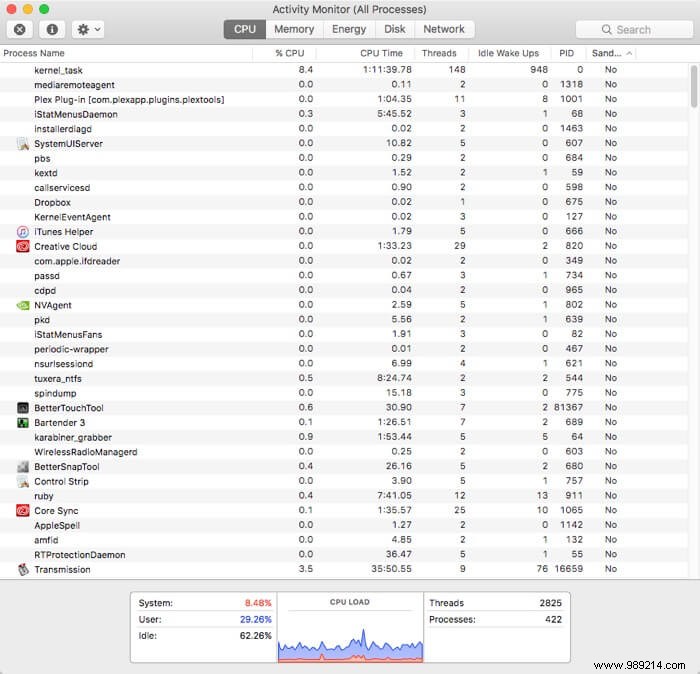This screenshot has width=700, height=674.
Task: Select the cdpd process row
Action: (344, 291)
